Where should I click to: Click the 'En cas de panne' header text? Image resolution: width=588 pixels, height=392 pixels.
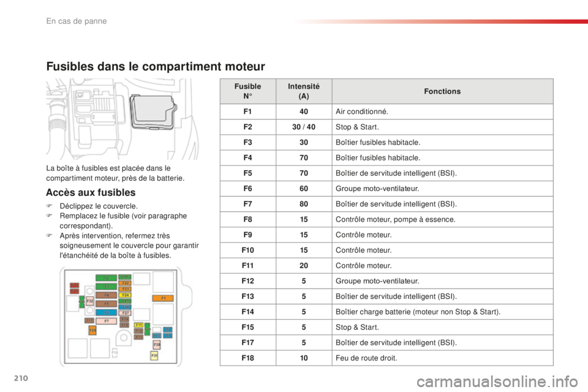pyautogui.click(x=77, y=21)
